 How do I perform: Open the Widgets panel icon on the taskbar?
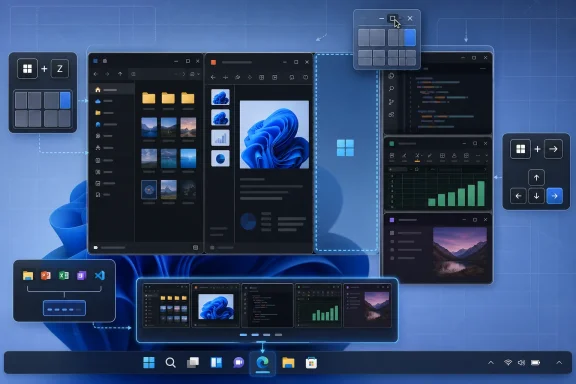(x=216, y=363)
